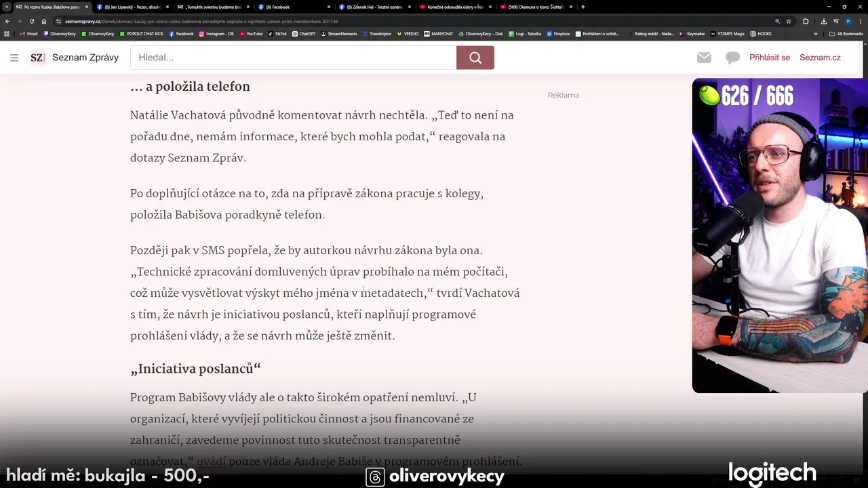Open the HOOKS bookmark
Screen dimensions: 868x488
761,33
